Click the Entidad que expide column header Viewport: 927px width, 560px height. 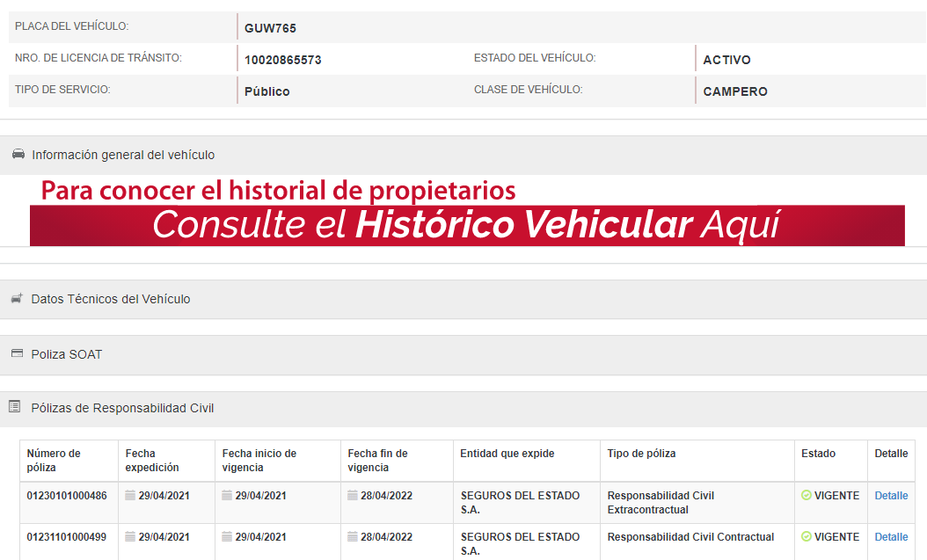click(507, 454)
